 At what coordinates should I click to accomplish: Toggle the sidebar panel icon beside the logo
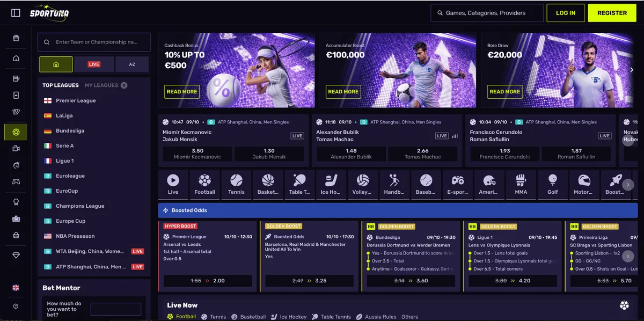(16, 13)
